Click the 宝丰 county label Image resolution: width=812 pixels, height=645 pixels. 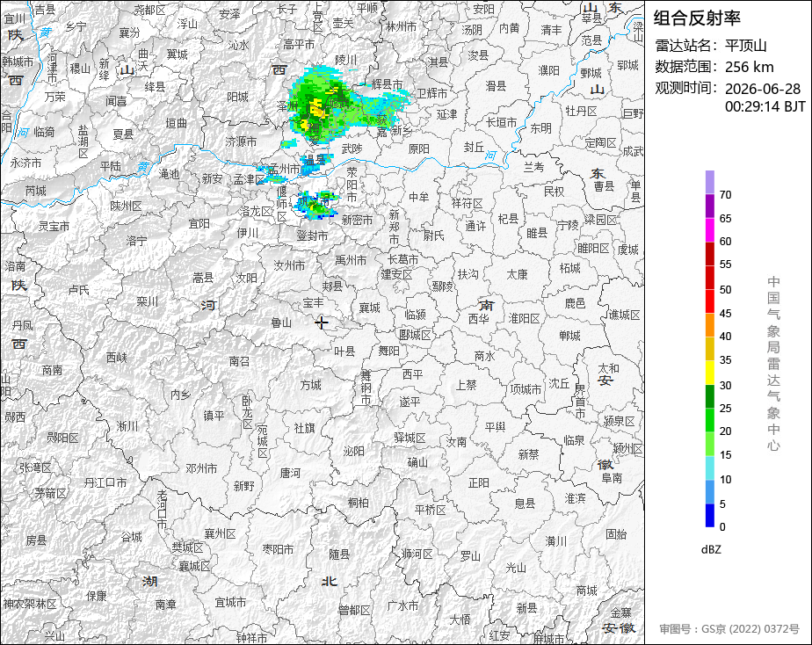314,302
